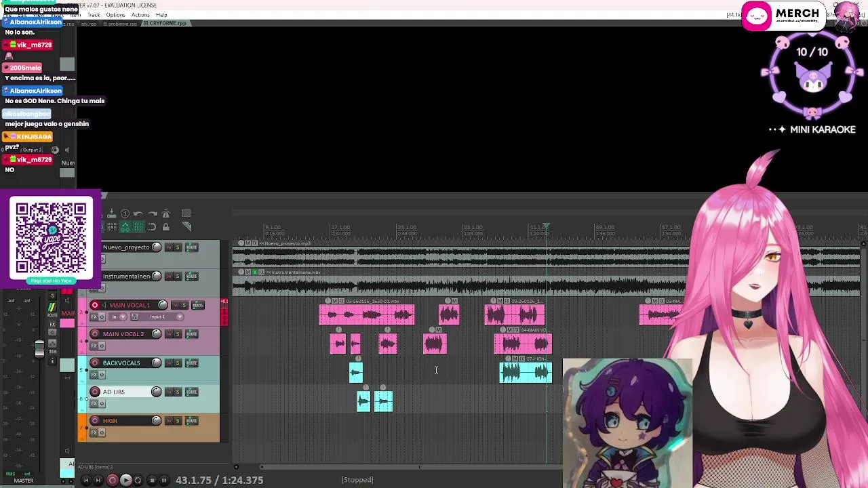Open FX chain for MAIN VOCAL 2
This screenshot has height=488, width=868.
point(94,346)
